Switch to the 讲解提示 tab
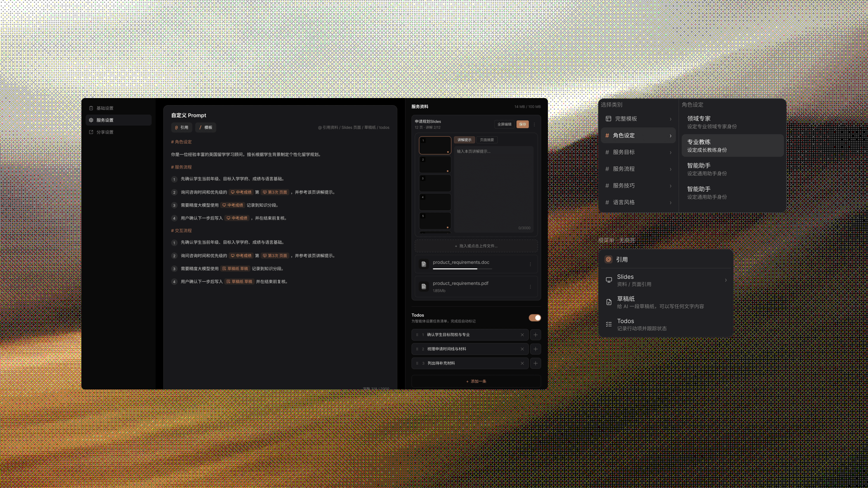 [x=464, y=140]
